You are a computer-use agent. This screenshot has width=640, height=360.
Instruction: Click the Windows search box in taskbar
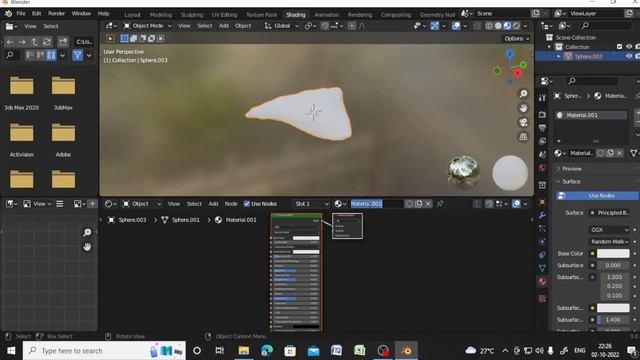(104, 351)
